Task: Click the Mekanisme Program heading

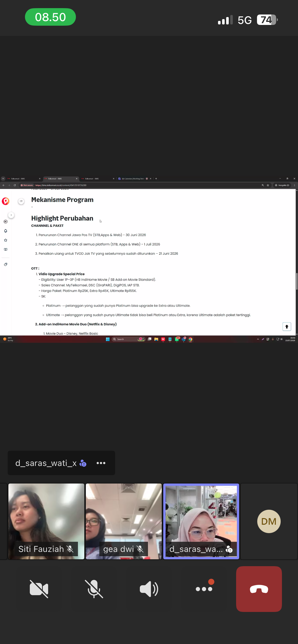Action: pyautogui.click(x=62, y=200)
